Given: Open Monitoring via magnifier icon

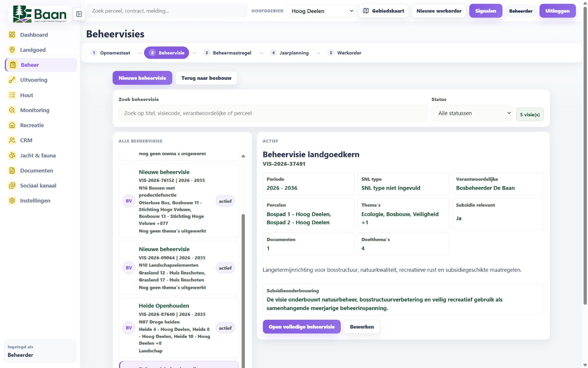Looking at the screenshot, I should point(12,110).
